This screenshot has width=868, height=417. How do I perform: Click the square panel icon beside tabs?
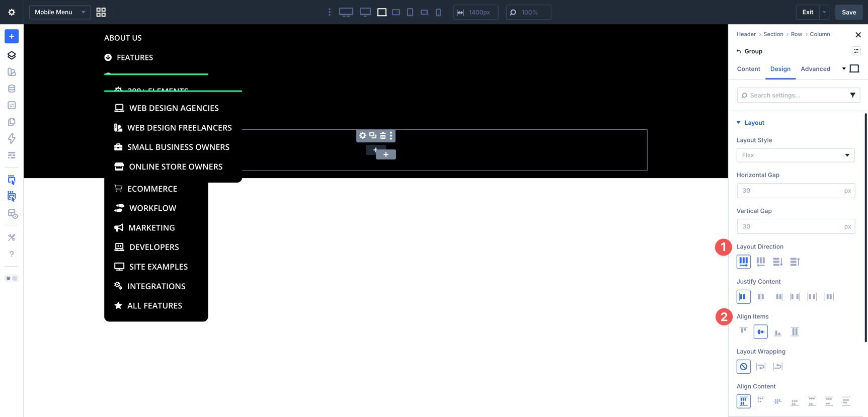pyautogui.click(x=854, y=69)
